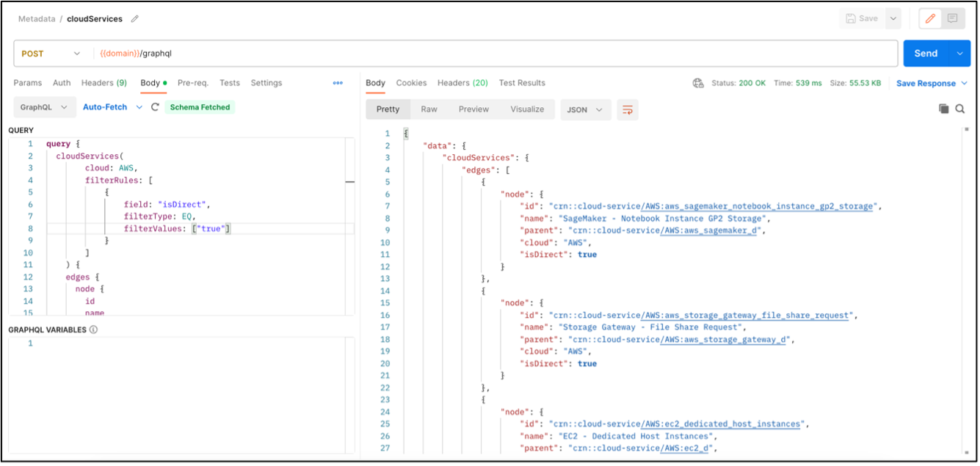
Task: Click the cloudServices request title
Action: [95, 18]
